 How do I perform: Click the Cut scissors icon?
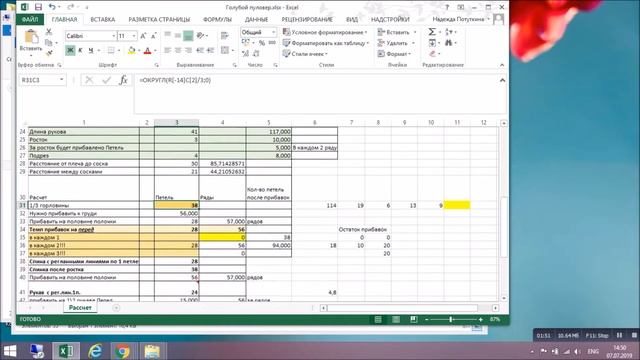49,32
